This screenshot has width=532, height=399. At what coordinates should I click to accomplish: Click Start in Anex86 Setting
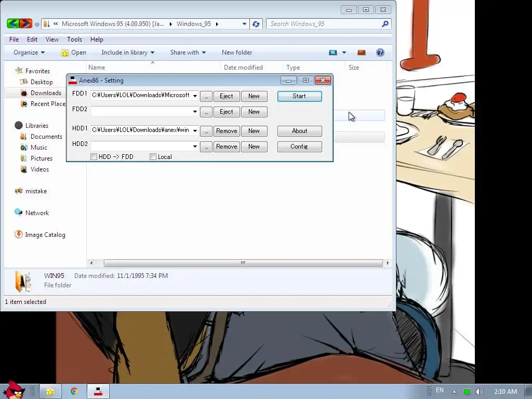[300, 96]
